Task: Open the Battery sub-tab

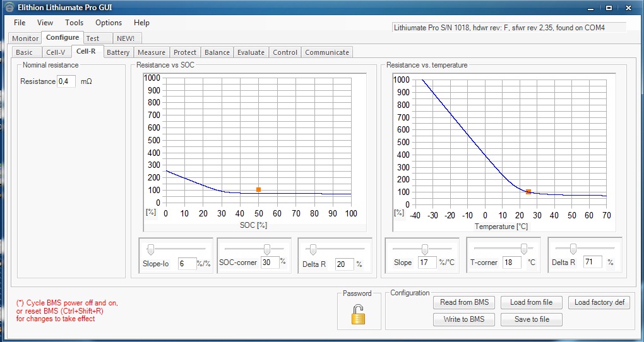Action: pyautogui.click(x=118, y=52)
